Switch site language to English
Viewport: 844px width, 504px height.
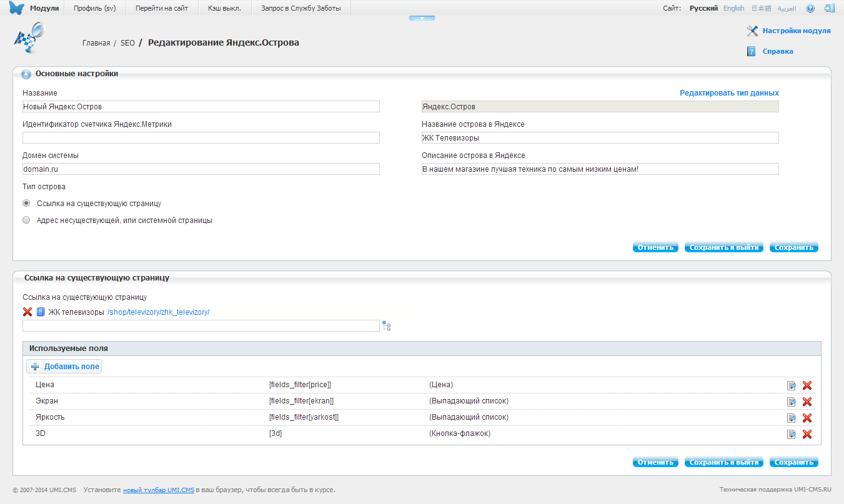733,8
